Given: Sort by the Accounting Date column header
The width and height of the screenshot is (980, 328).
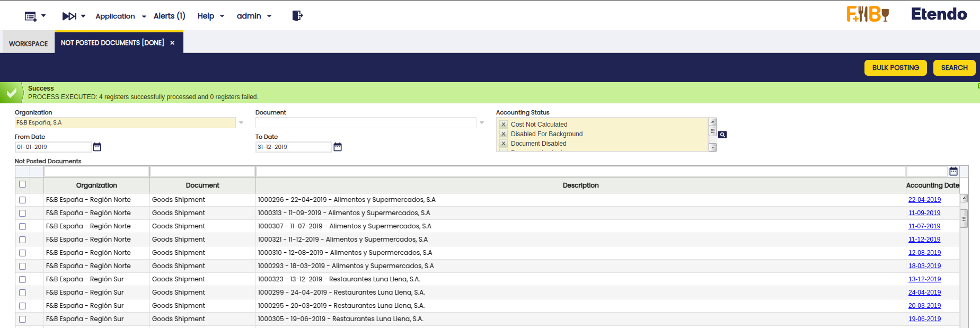Looking at the screenshot, I should [x=933, y=185].
